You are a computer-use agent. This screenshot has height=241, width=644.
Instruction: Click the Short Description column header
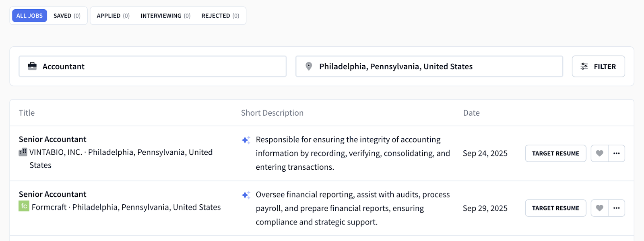272,113
